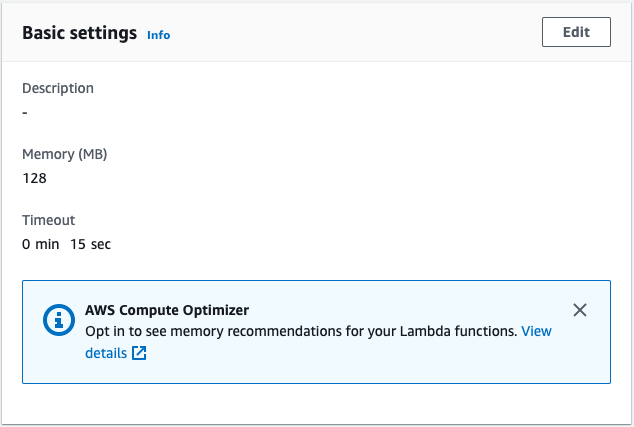Click the Timeout label
The height and width of the screenshot is (427, 634).
pyautogui.click(x=49, y=220)
